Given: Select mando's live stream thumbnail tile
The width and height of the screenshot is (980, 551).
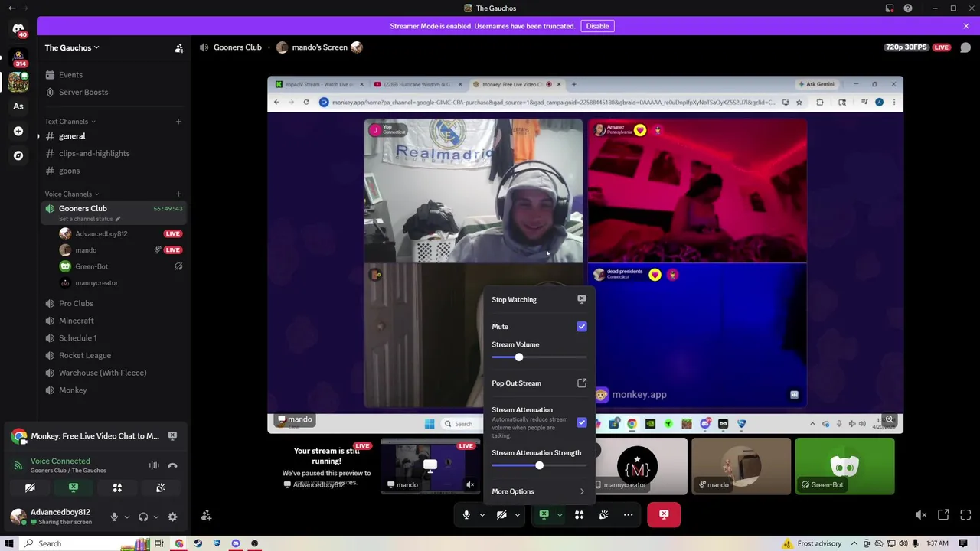Looking at the screenshot, I should tap(430, 466).
